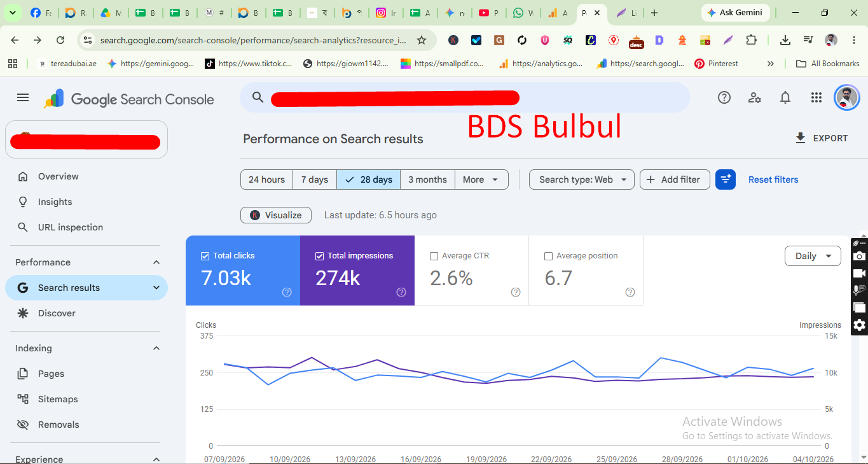Viewport: 868px width, 464px height.
Task: Click the screen recorder camera icon
Action: [859, 256]
